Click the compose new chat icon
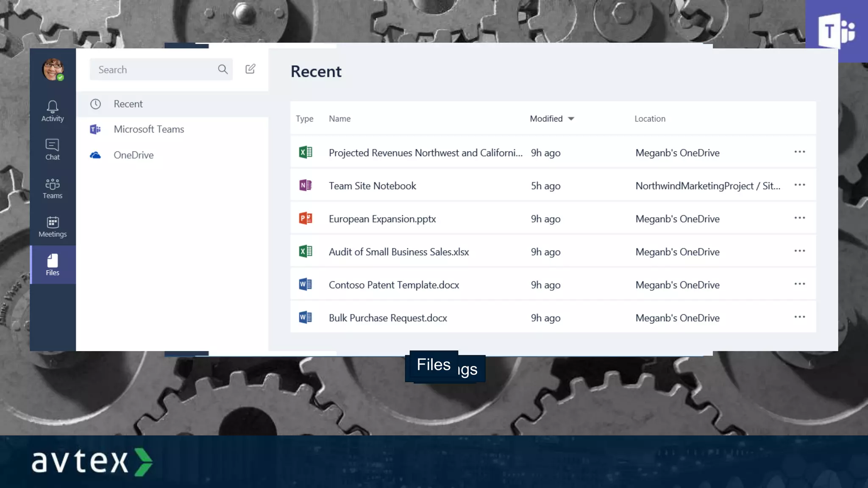868x488 pixels. pos(250,69)
